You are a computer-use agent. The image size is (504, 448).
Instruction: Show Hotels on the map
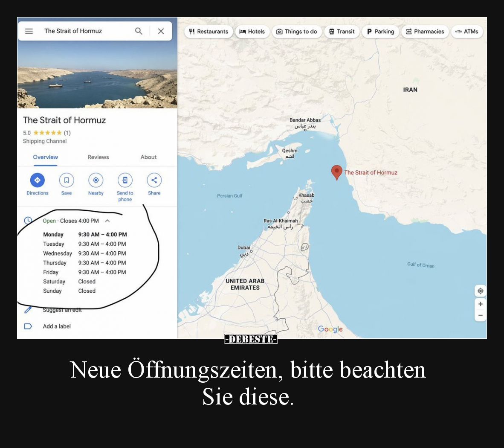coord(252,31)
